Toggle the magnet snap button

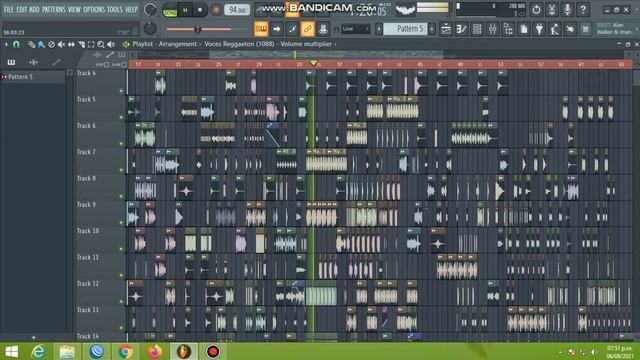point(16,44)
